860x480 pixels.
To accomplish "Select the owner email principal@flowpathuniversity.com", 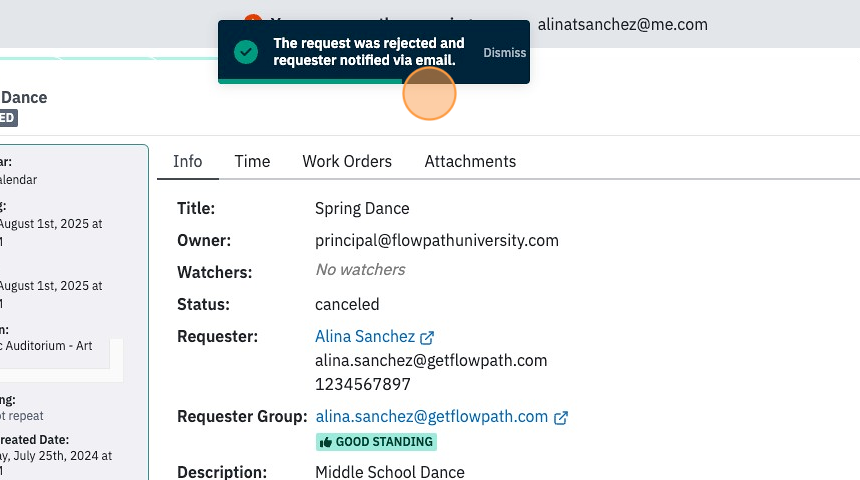I will tap(437, 240).
